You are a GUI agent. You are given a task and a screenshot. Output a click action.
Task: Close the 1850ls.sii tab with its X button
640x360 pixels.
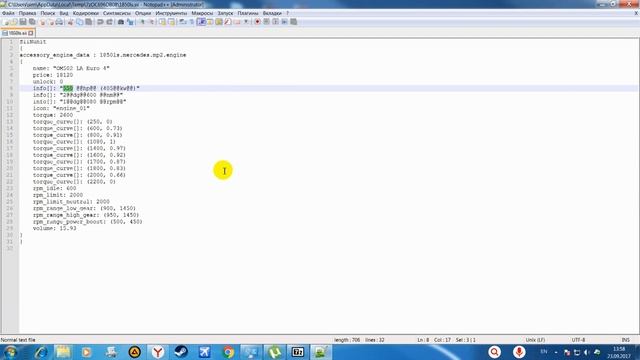click(x=31, y=33)
